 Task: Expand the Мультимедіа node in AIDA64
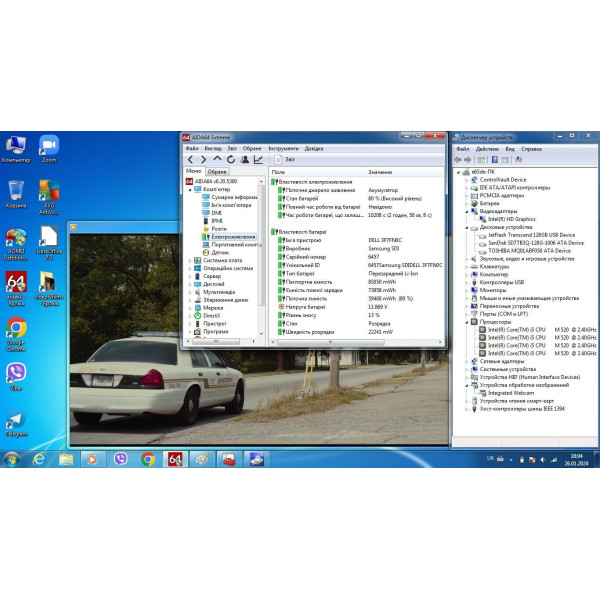coord(190,292)
